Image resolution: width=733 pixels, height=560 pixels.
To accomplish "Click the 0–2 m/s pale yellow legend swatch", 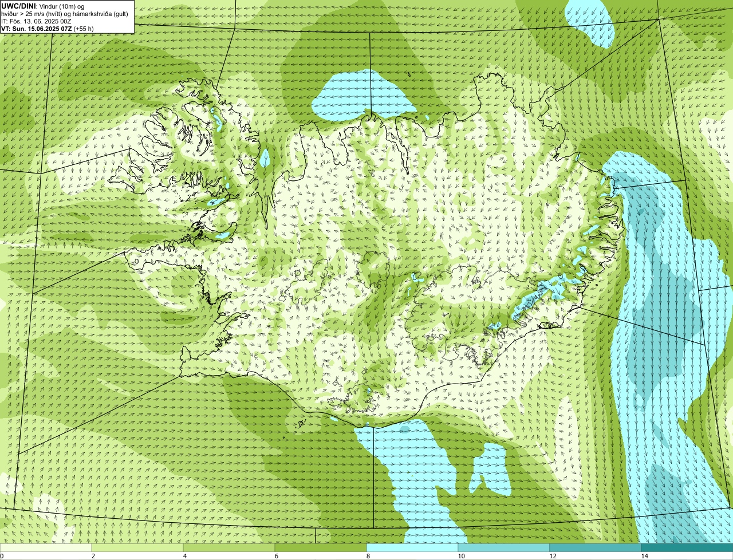I will (x=46, y=547).
